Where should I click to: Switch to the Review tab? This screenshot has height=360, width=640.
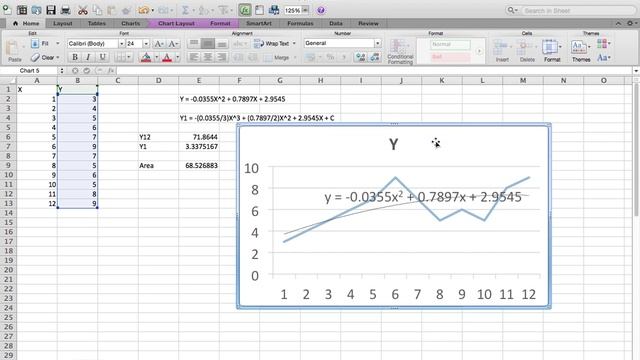point(368,23)
